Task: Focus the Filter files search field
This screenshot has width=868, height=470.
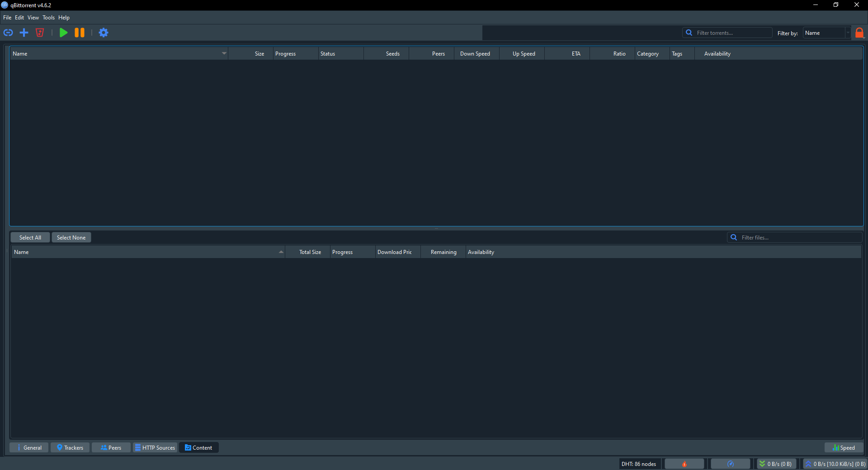Action: [x=795, y=237]
